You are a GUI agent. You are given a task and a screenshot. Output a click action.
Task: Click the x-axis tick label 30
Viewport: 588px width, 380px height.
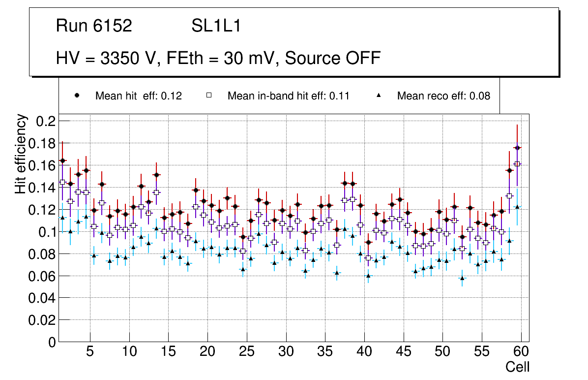point(286,352)
